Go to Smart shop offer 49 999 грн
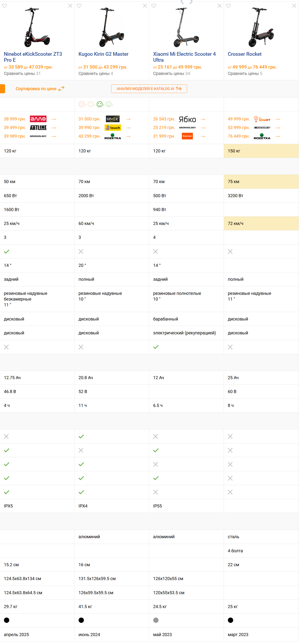 (262, 119)
